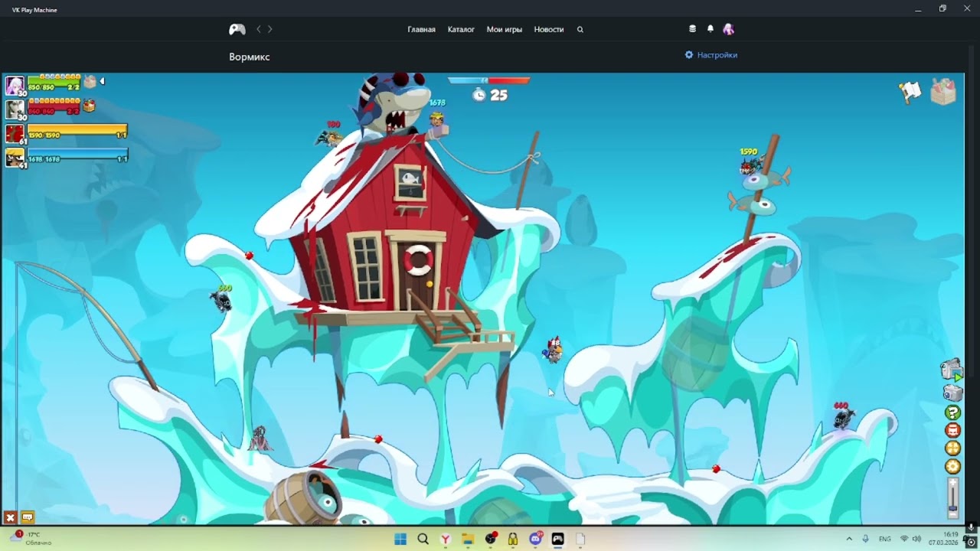Image resolution: width=980 pixels, height=551 pixels.
Task: Open the volume control in the system tray
Action: [x=916, y=539]
